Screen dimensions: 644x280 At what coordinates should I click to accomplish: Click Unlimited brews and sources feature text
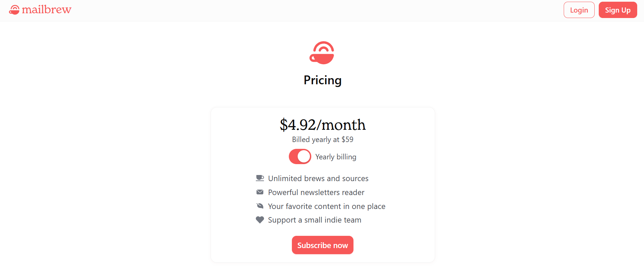(318, 178)
